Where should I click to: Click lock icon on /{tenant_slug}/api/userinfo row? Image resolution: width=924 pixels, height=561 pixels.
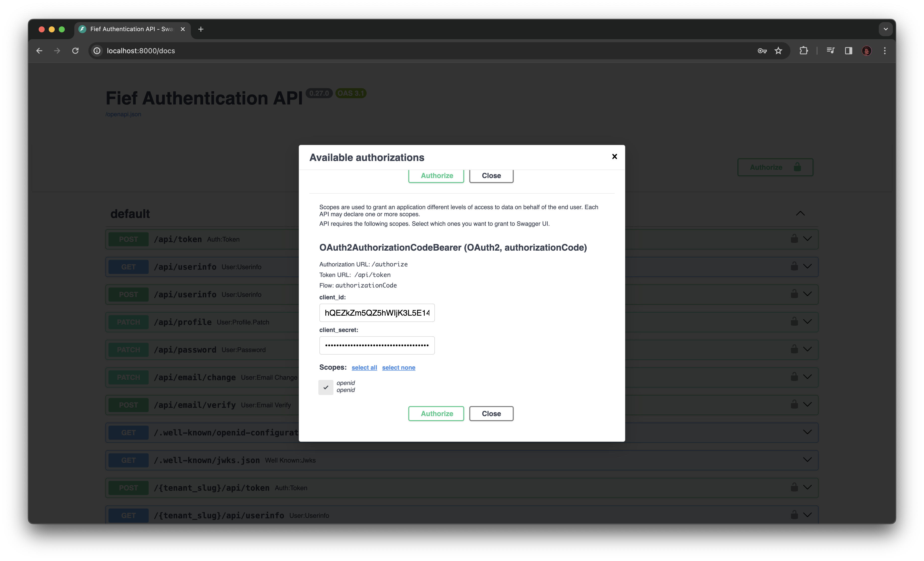pos(794,515)
